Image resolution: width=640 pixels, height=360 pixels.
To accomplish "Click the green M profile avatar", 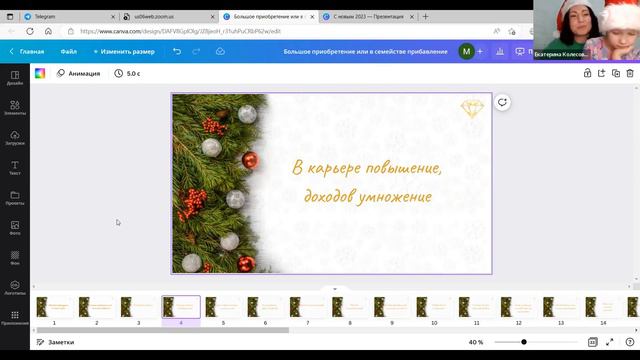I will [x=466, y=51].
